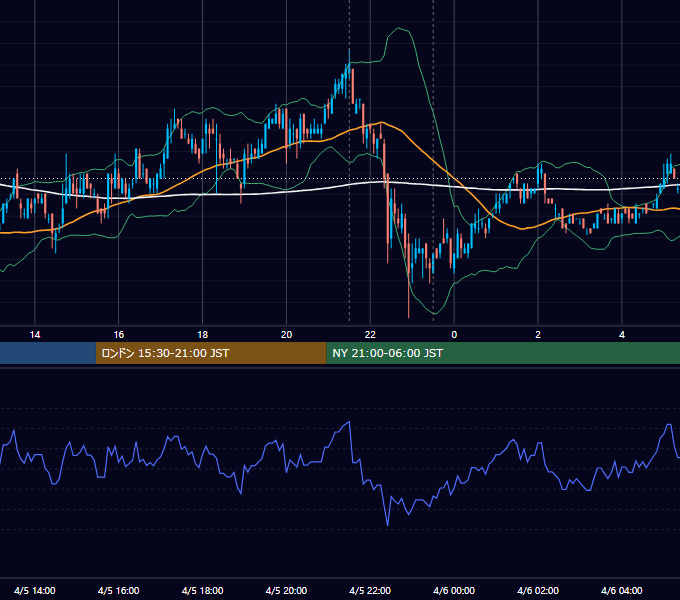680x600 pixels.
Task: Click the 18 hour axis label
Action: tap(203, 335)
